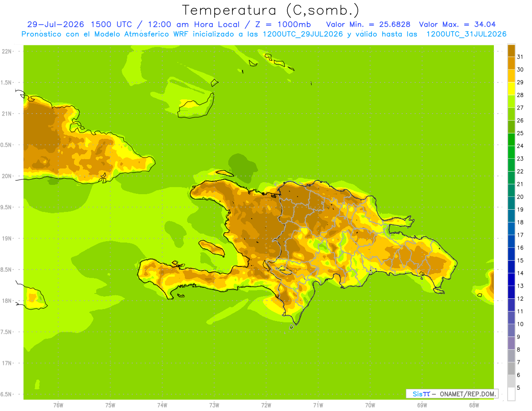The height and width of the screenshot is (411, 532).
Task: Click the "69W" longitude axis label
Action: point(422,405)
